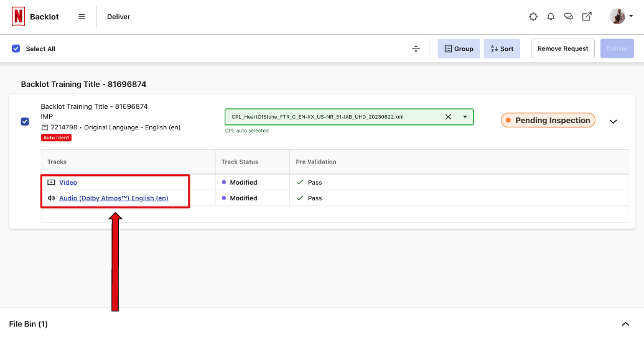Open the chat messages icon

[x=569, y=16]
